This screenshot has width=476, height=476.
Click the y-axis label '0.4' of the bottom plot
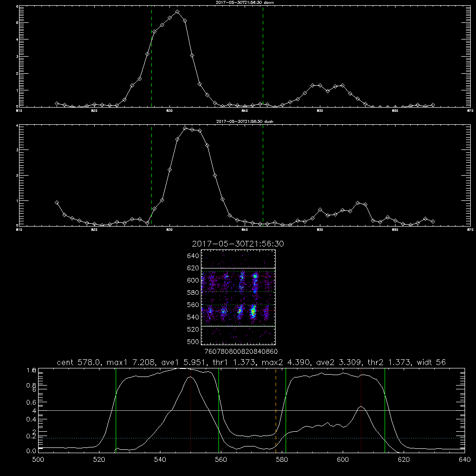31,419
